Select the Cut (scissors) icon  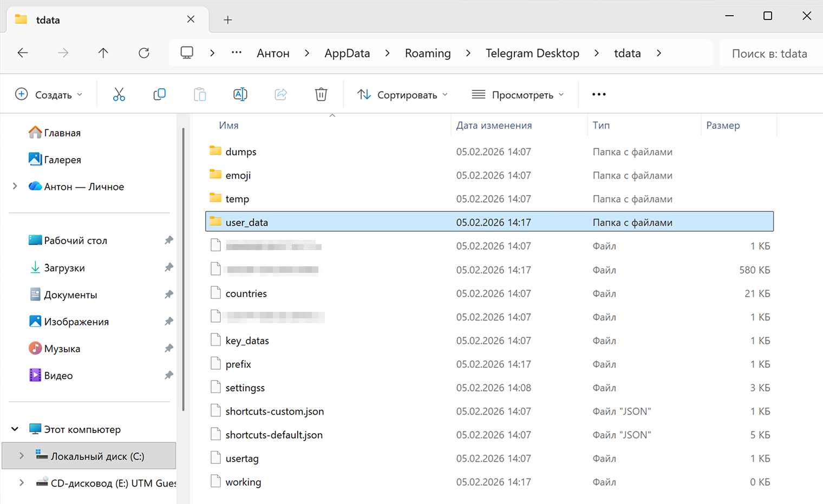[119, 94]
